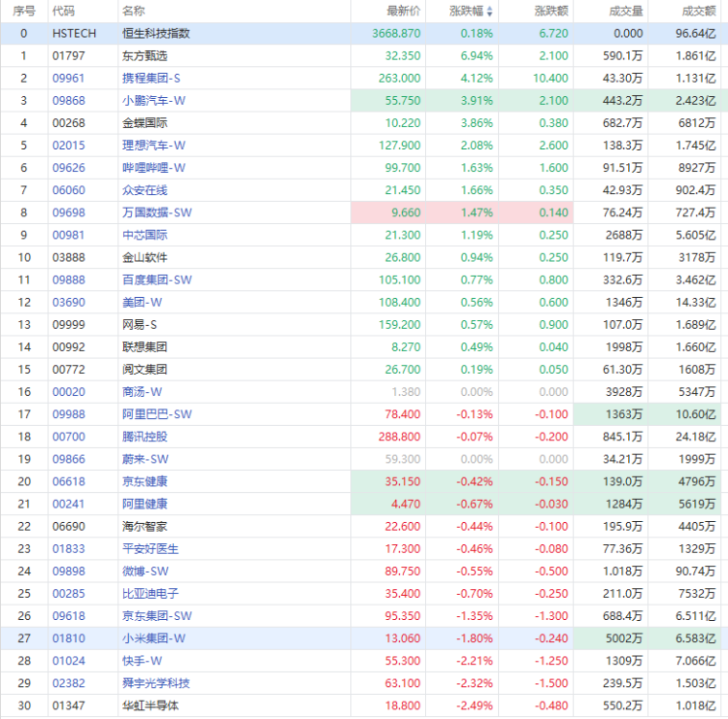
Task: Click the 名称 column header
Action: (134, 11)
